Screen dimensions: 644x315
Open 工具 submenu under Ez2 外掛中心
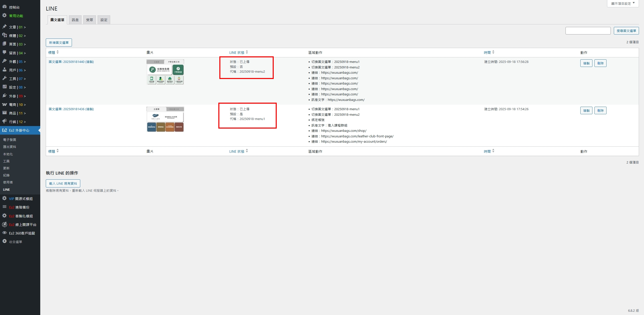coord(6,161)
